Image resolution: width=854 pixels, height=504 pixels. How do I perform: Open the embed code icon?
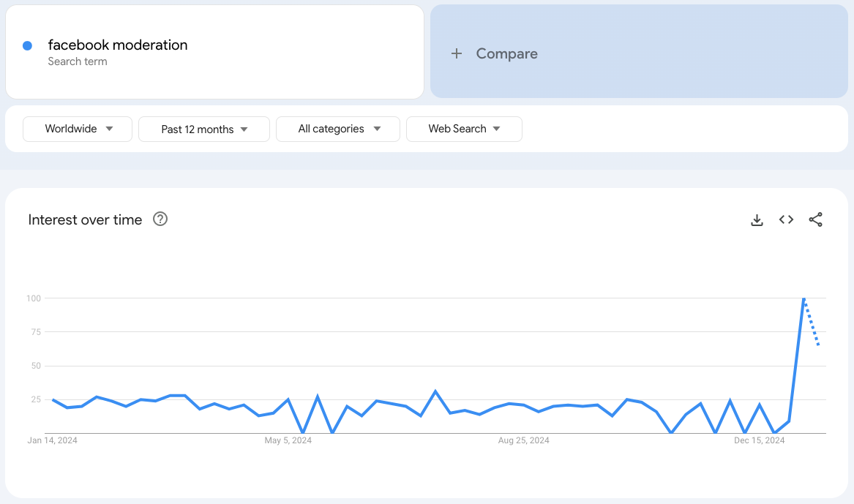pyautogui.click(x=786, y=219)
